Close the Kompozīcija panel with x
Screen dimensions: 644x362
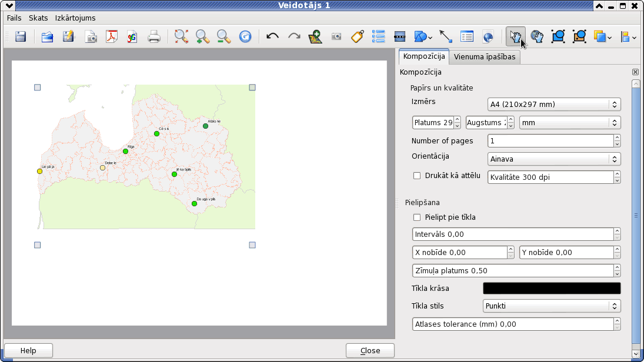635,72
